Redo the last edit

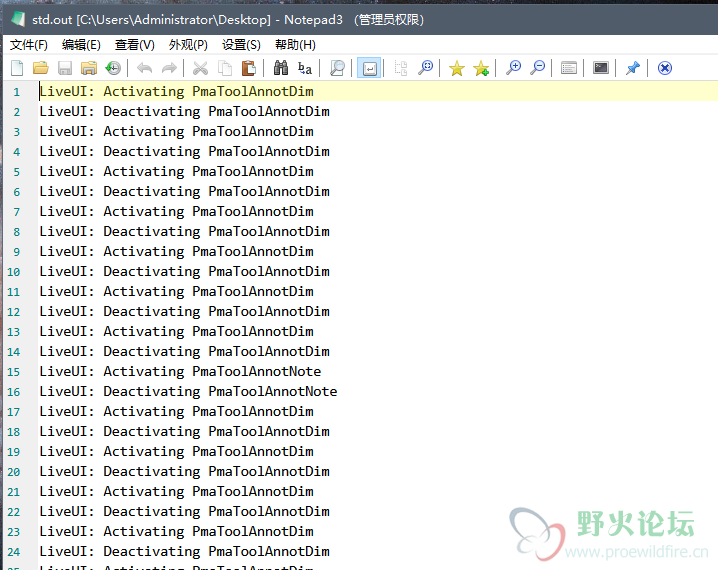click(169, 68)
